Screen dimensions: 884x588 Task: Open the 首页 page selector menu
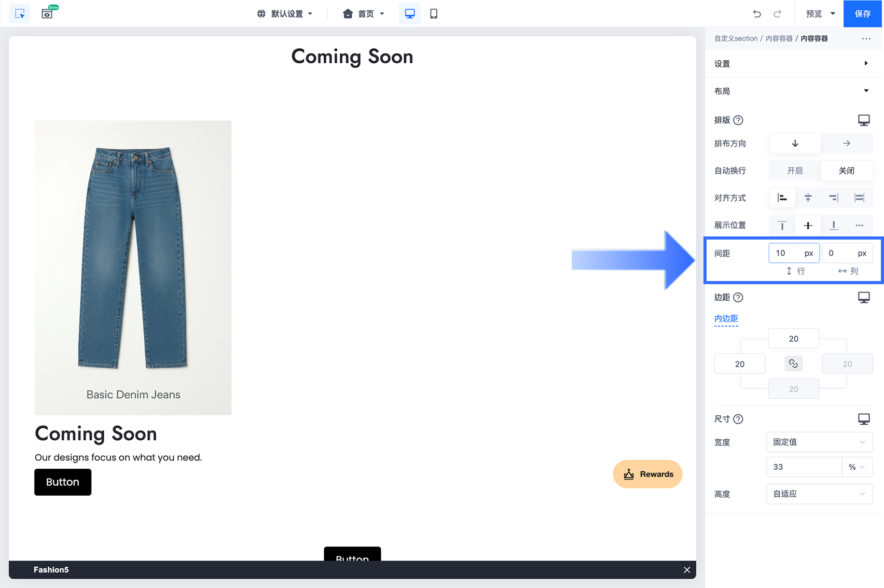tap(363, 13)
